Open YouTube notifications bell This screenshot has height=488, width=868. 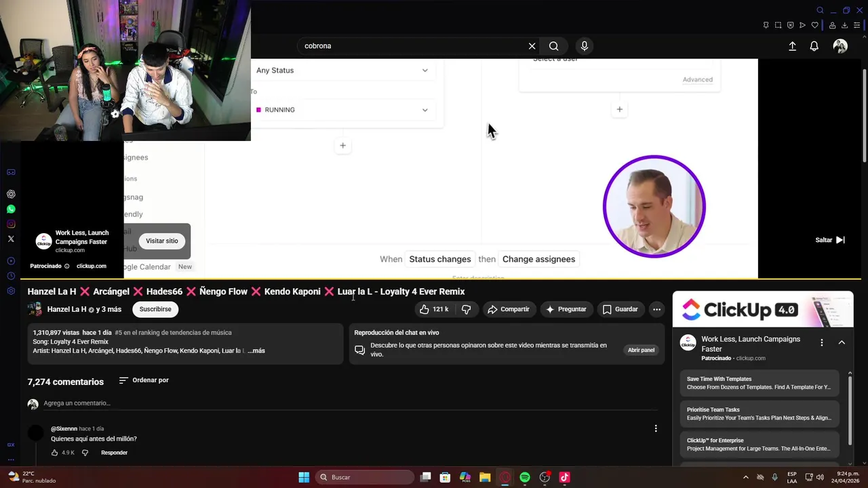click(x=814, y=46)
